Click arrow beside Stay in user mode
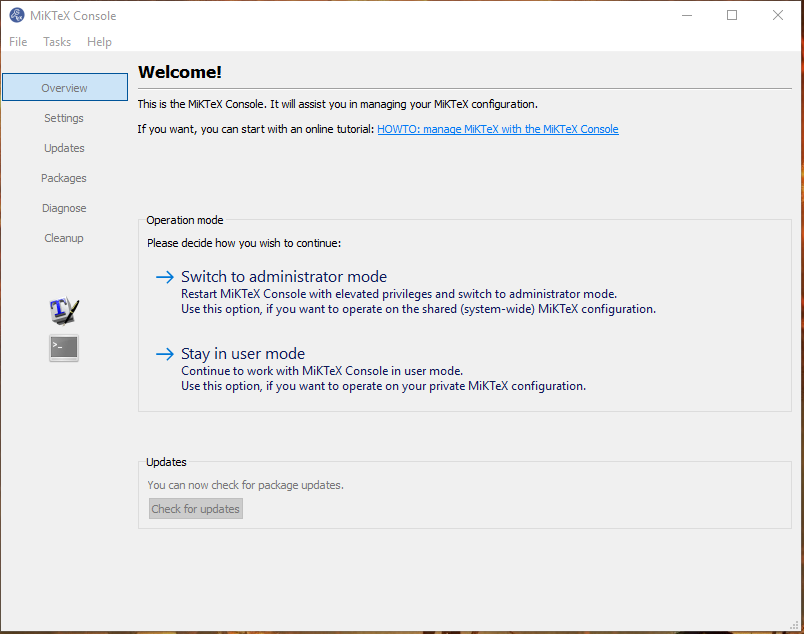Viewport: 804px width, 634px height. coord(165,354)
